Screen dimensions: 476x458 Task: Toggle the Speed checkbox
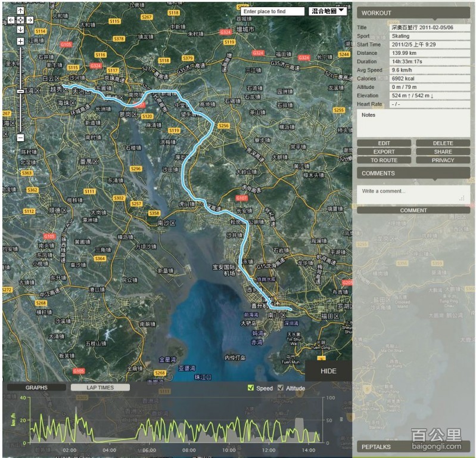(x=251, y=388)
